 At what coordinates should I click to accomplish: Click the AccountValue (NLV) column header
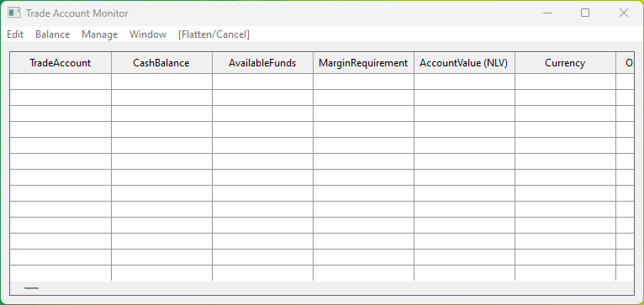point(464,63)
